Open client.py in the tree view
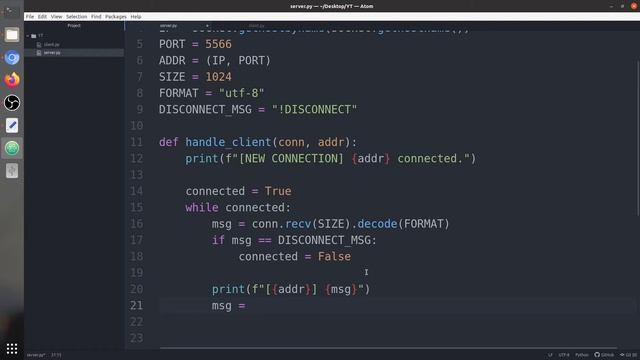 point(52,44)
